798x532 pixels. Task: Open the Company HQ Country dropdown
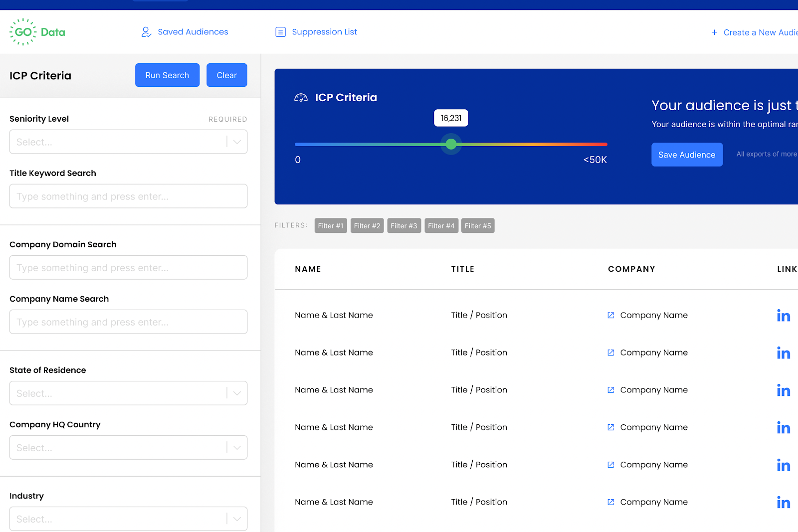coord(128,447)
